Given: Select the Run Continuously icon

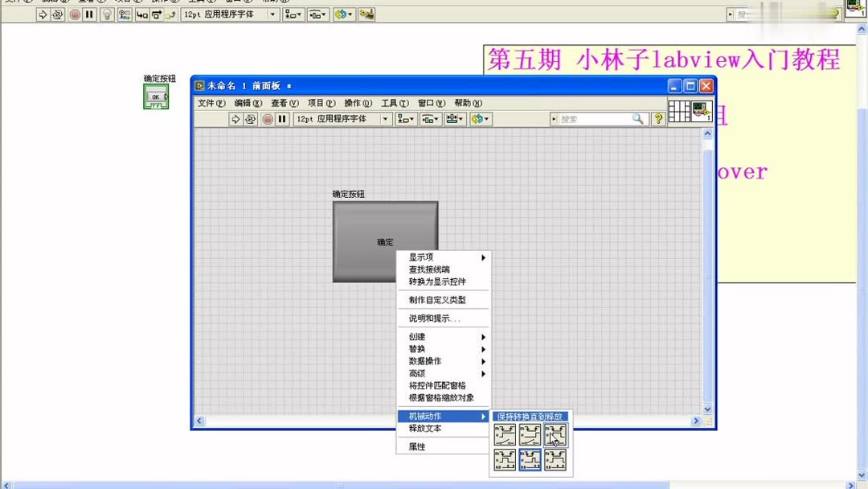Looking at the screenshot, I should [252, 118].
